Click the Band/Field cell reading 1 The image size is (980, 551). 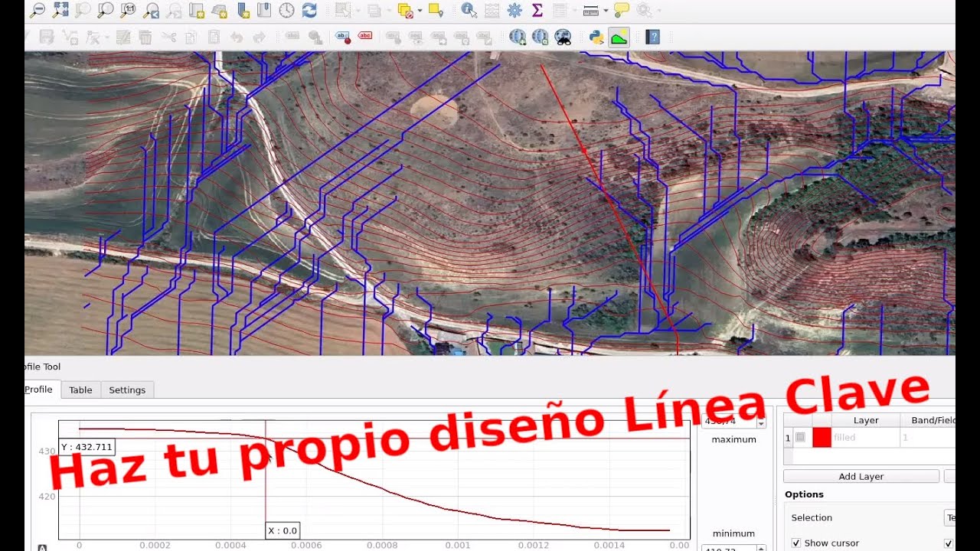927,438
